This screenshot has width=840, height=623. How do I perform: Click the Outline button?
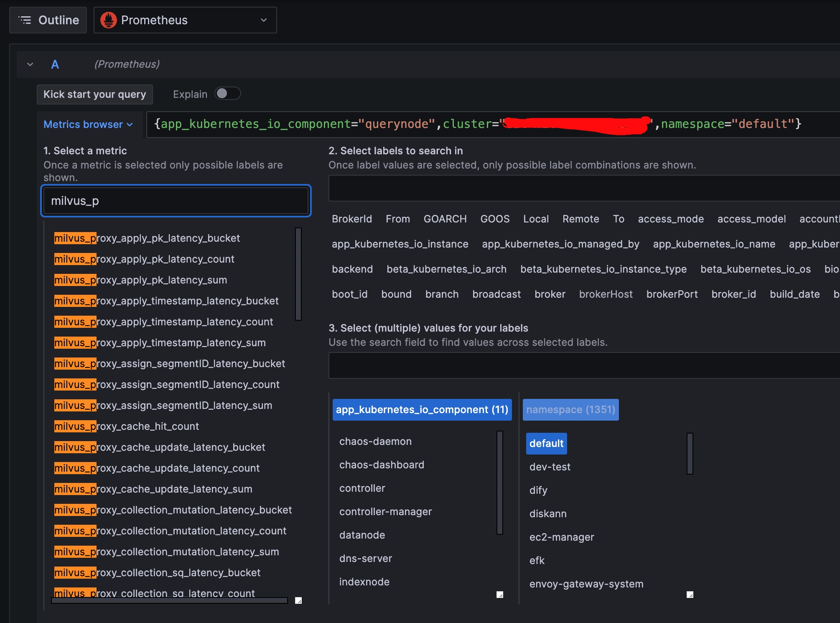point(48,20)
